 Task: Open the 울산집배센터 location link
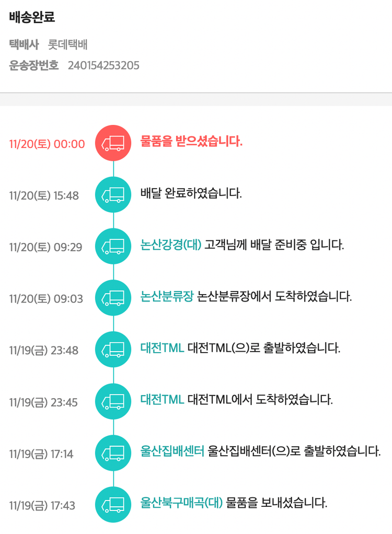point(172,451)
